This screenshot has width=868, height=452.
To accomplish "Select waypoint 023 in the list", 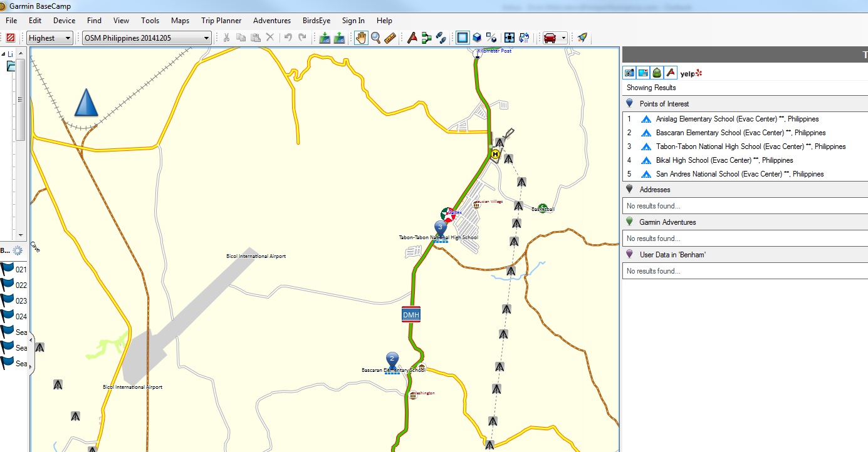I will point(14,300).
